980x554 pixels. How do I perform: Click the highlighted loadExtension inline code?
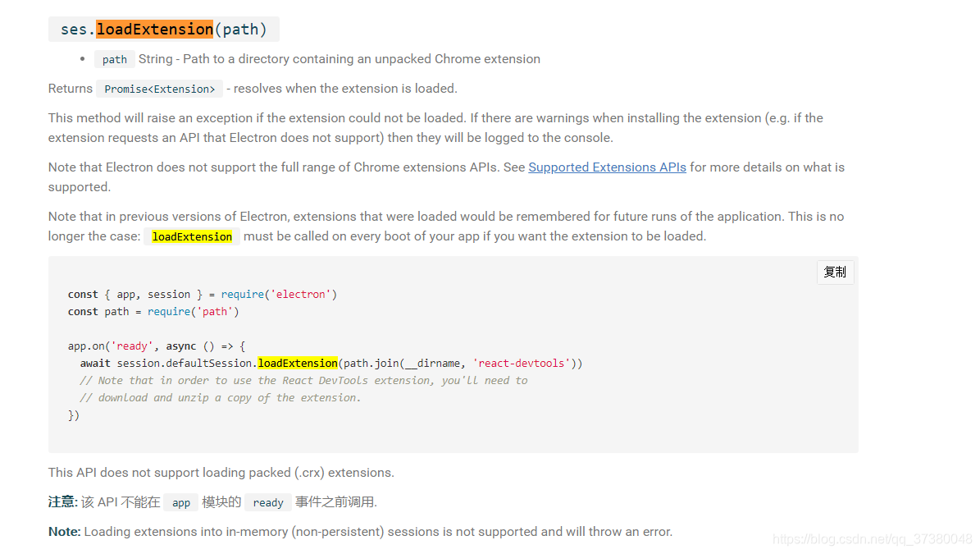192,236
